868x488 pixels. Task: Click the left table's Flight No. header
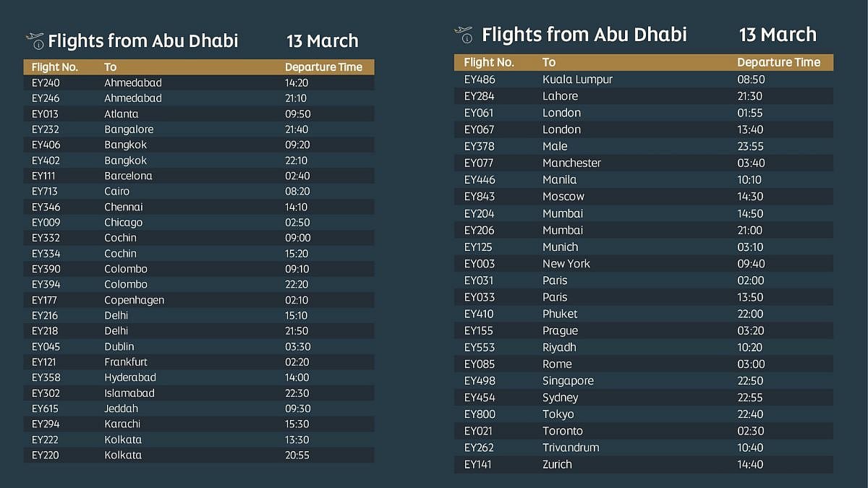(55, 67)
